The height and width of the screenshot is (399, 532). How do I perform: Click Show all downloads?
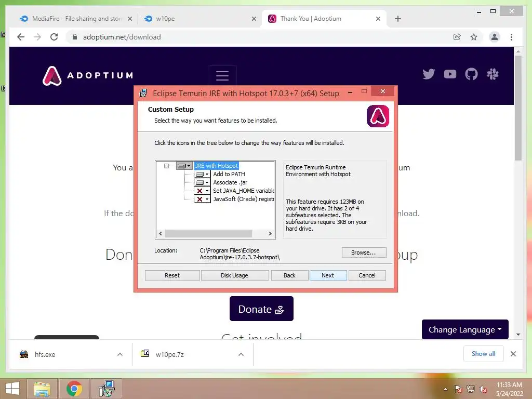[x=484, y=354]
